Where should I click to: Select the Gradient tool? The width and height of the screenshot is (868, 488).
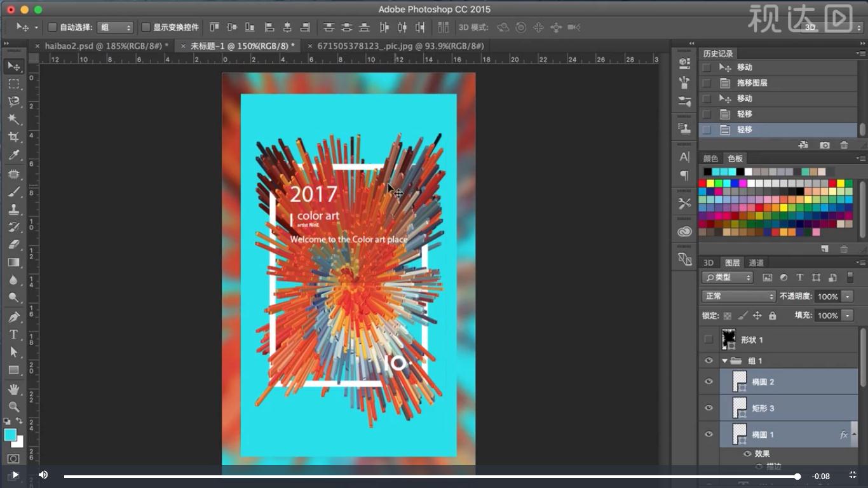pos(13,262)
